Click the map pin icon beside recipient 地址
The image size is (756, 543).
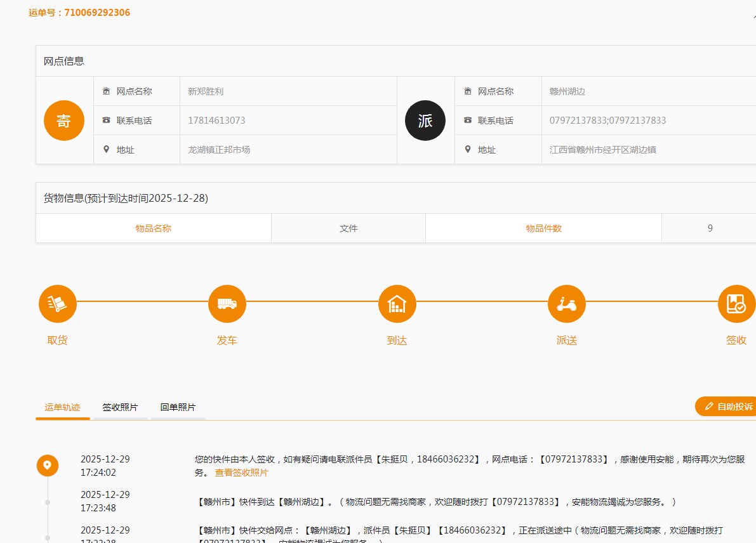pos(468,150)
